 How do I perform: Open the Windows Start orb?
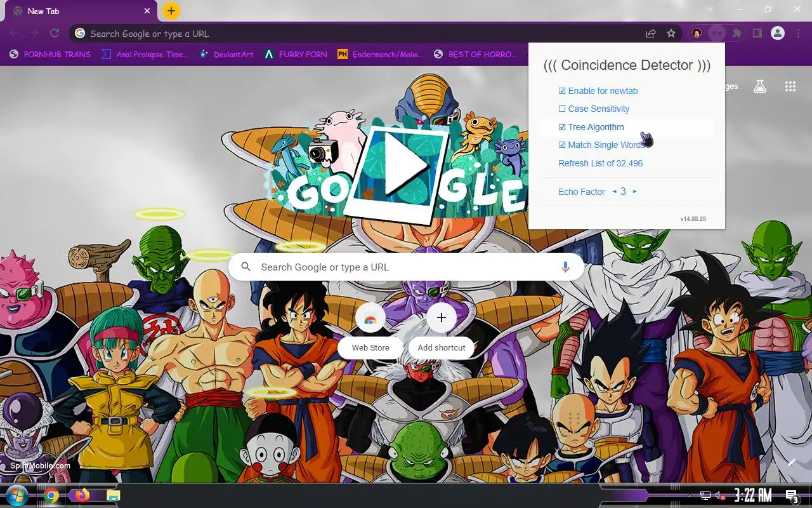17,495
